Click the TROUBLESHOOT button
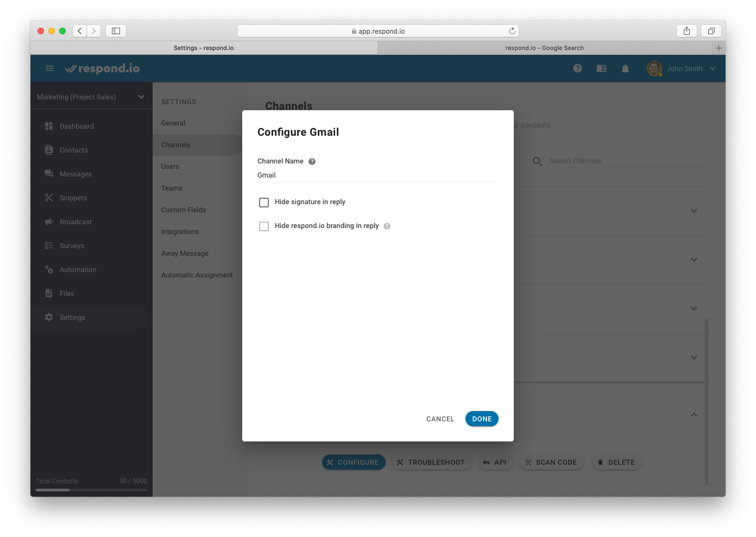Screen dimensions: 756x537 coord(431,462)
